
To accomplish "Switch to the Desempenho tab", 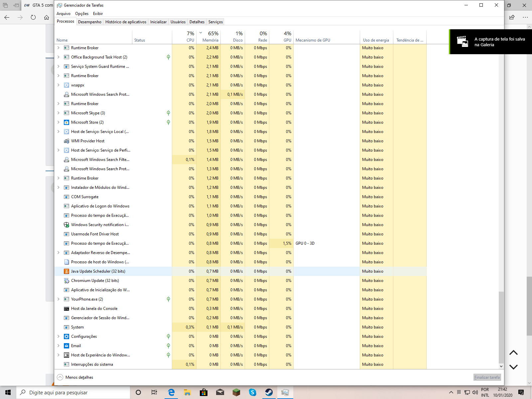I will [x=90, y=22].
